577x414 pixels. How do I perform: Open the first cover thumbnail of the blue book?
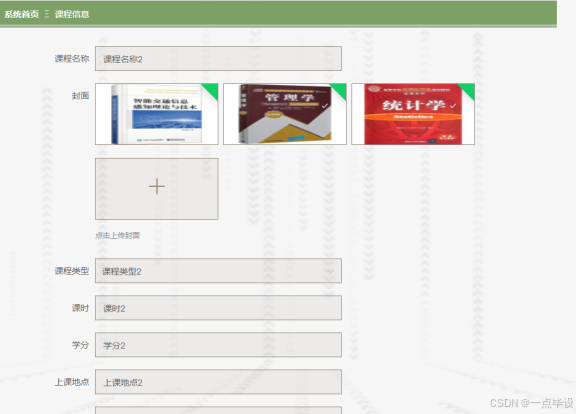point(156,114)
